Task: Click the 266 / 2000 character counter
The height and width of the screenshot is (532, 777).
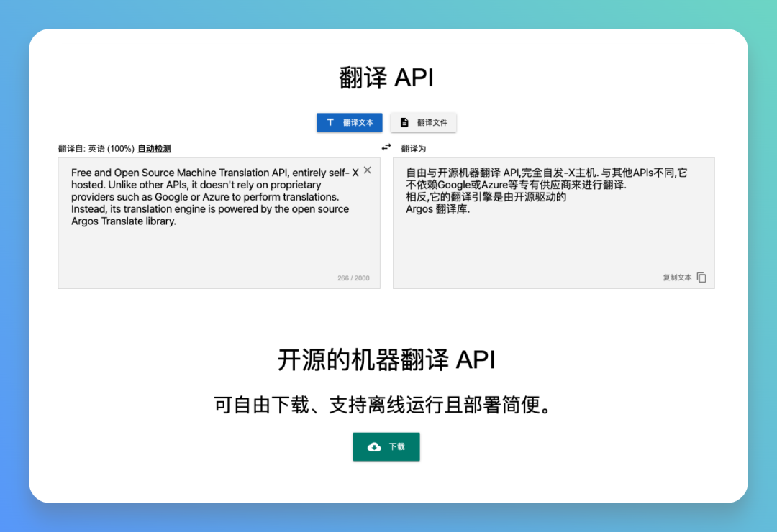Action: (353, 278)
